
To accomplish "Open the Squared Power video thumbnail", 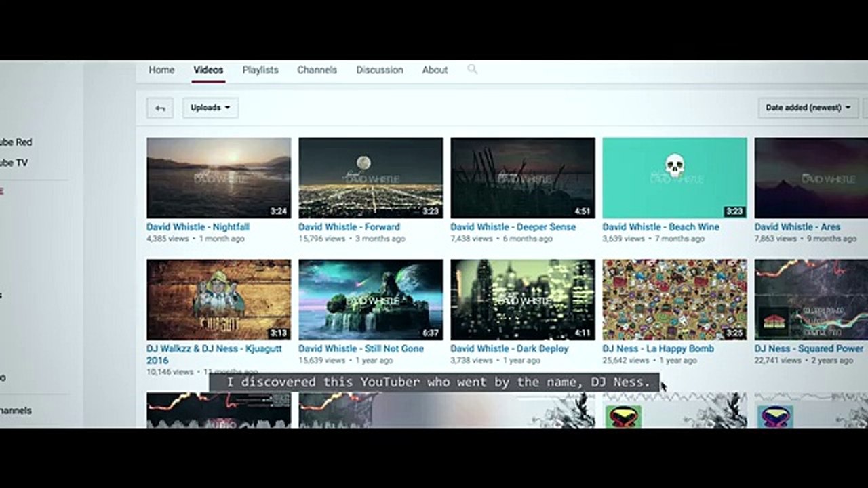I will 811,300.
